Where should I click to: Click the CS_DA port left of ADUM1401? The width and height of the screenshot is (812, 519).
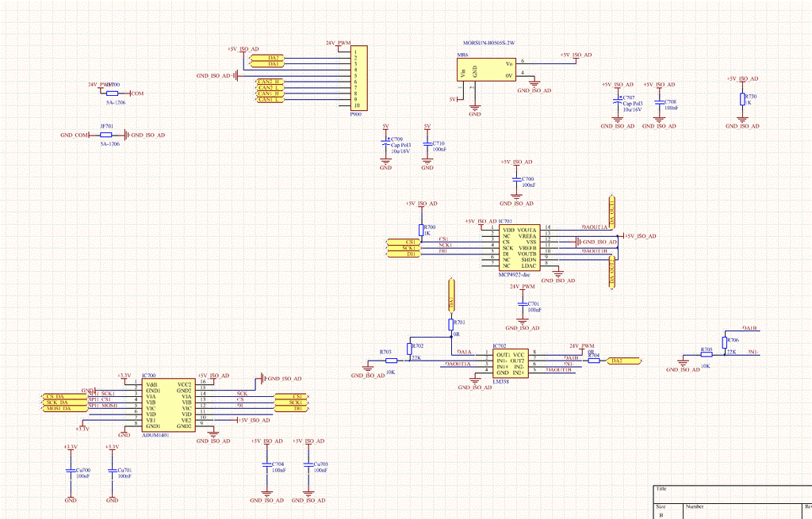pyautogui.click(x=57, y=395)
